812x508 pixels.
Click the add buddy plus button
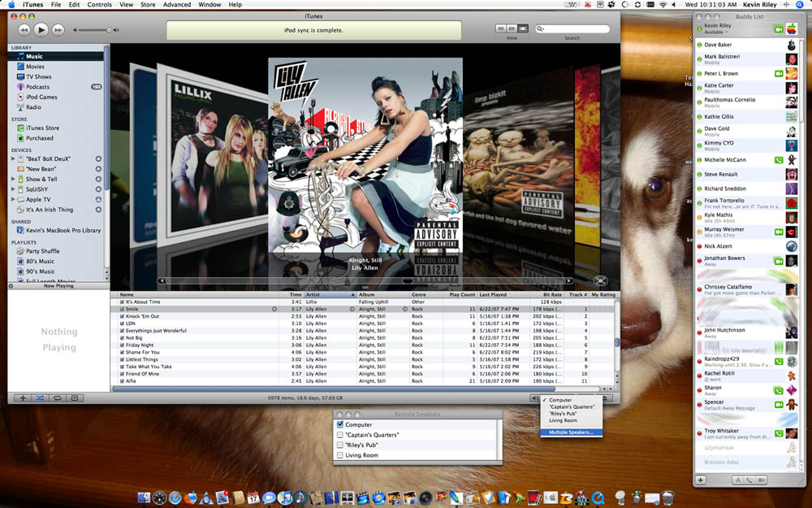pyautogui.click(x=700, y=480)
